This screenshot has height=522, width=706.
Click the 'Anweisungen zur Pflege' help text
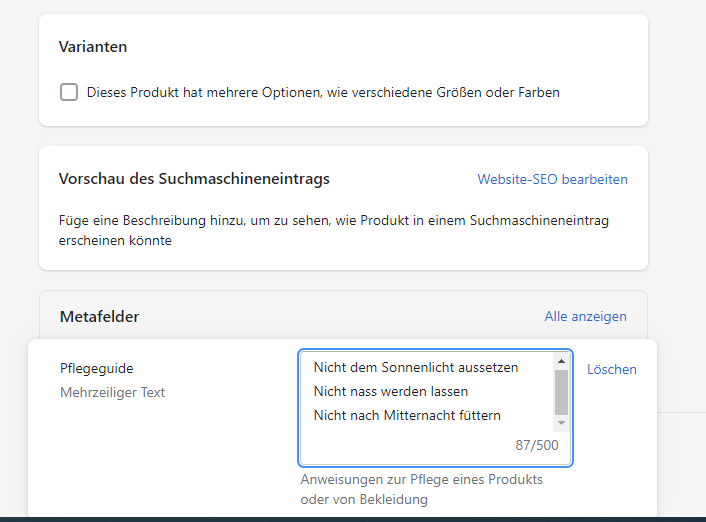[421, 489]
